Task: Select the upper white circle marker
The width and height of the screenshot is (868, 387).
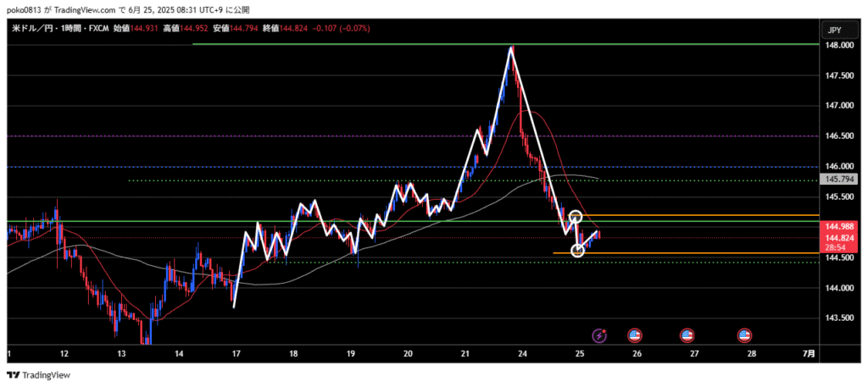Action: pos(576,217)
